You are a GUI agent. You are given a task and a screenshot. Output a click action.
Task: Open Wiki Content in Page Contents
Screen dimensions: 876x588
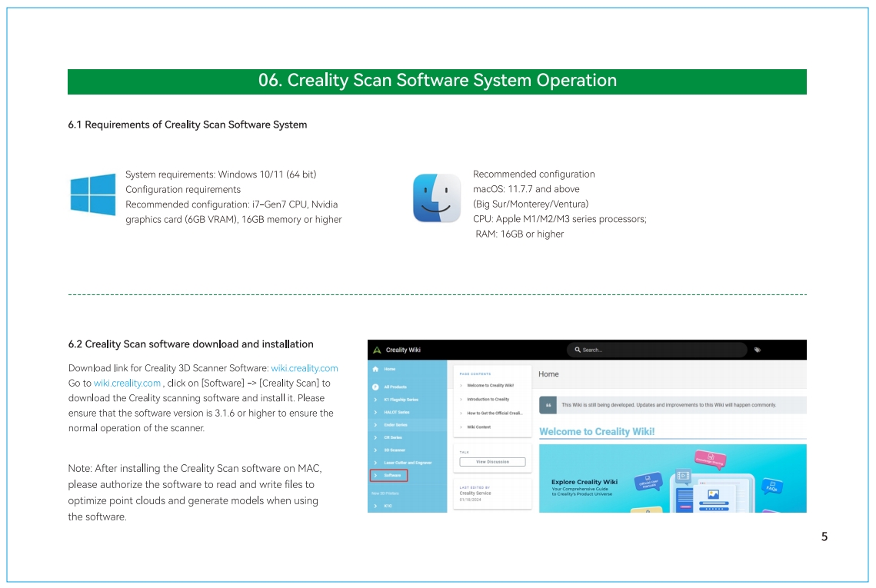point(479,427)
